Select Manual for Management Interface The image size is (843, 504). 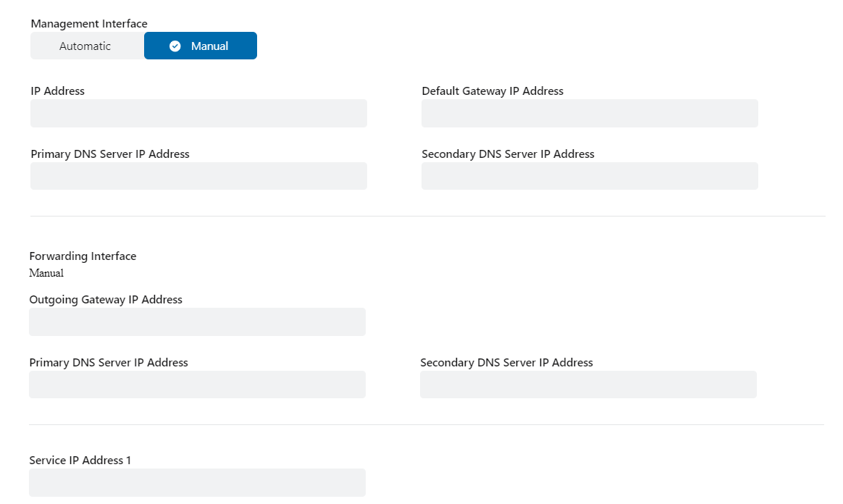click(x=201, y=45)
